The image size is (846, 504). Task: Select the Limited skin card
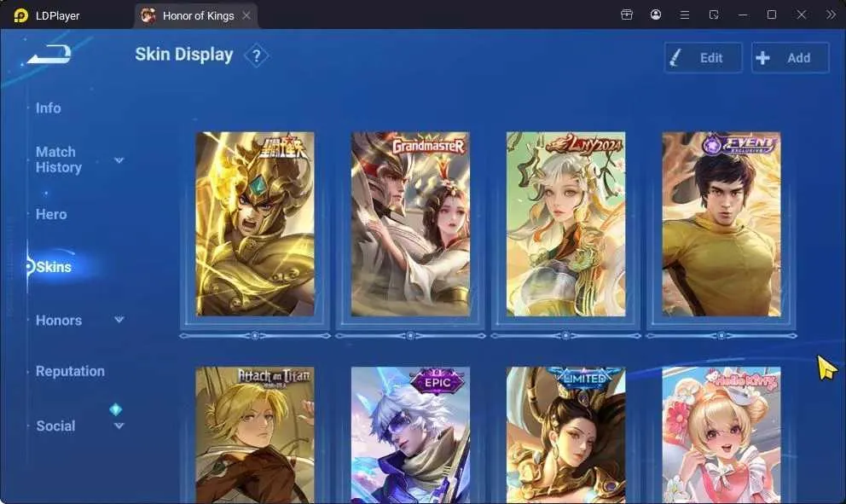566,436
